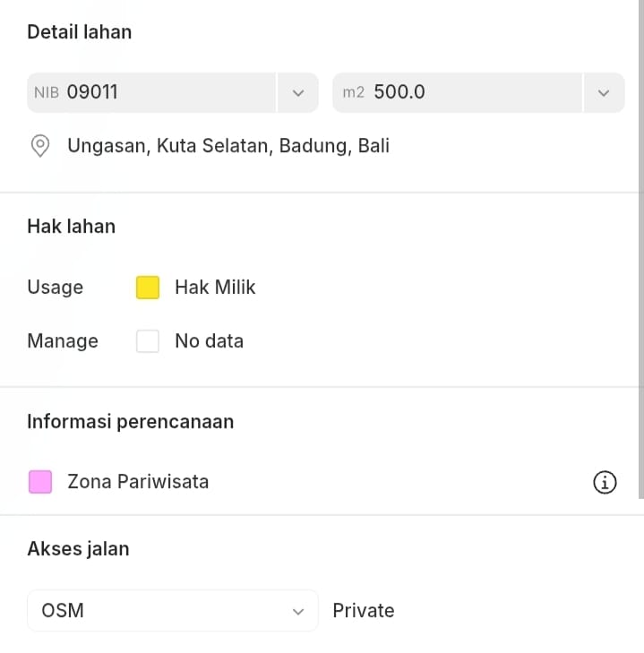This screenshot has height=653, width=644.
Task: Click the Ungasan, Kuta Selatan address text
Action: [x=228, y=146]
